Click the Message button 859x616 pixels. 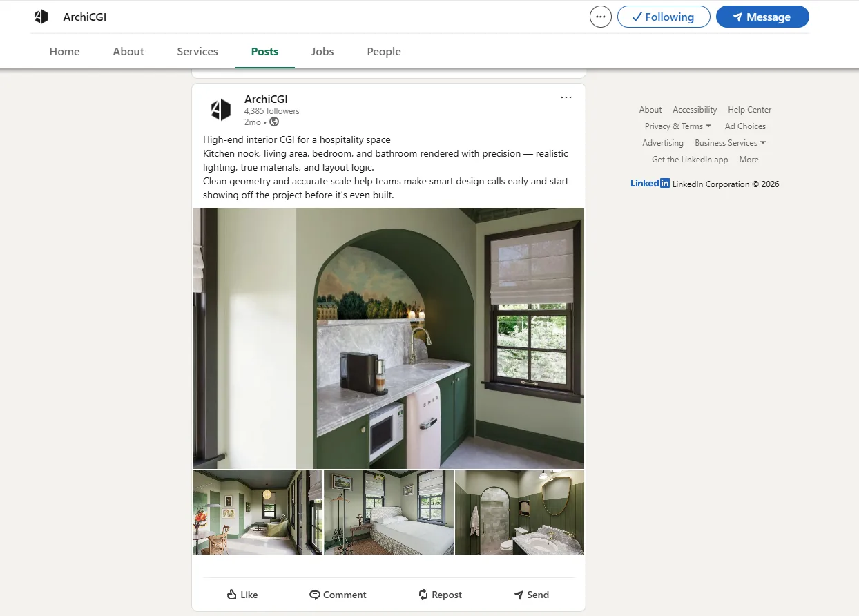pos(762,17)
